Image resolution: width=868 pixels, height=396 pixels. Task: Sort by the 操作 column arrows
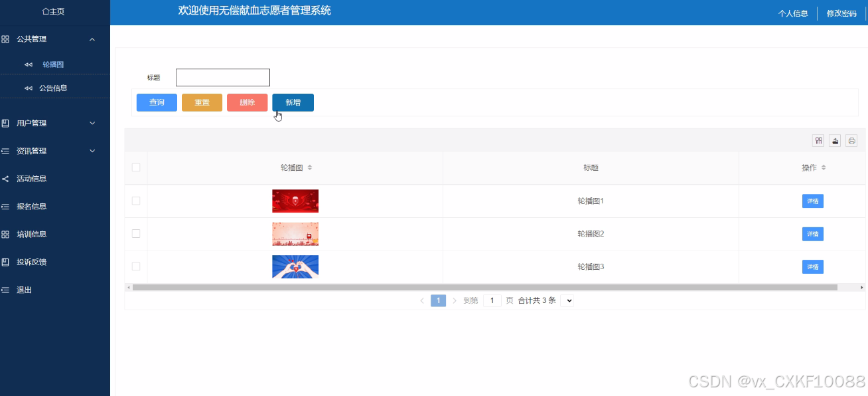tap(824, 168)
